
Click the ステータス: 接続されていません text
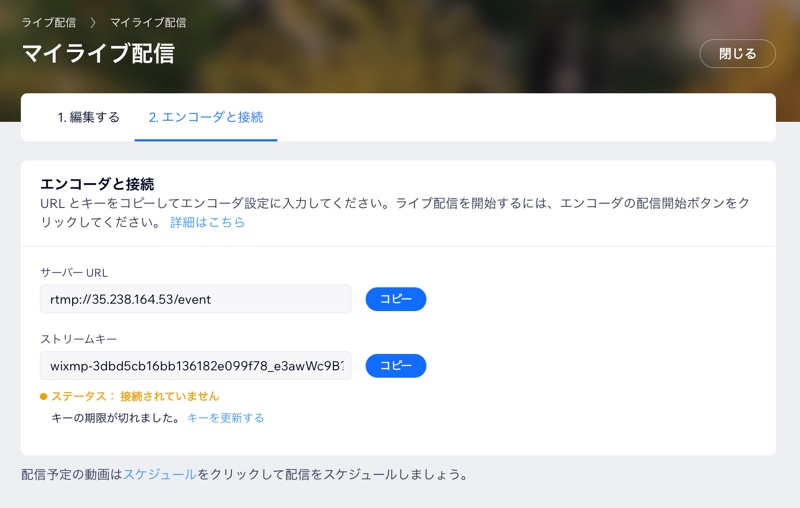[x=135, y=397]
